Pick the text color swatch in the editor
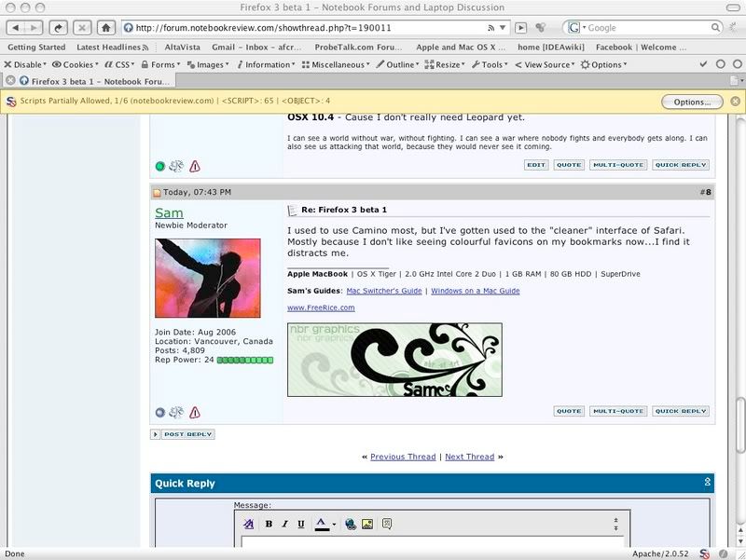 click(x=322, y=524)
